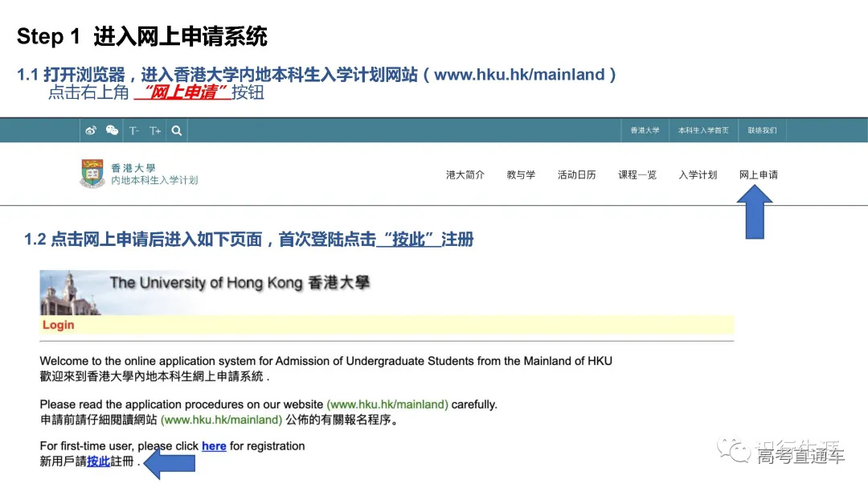Select the 课程一览 navigation item
The image size is (868, 488).
637,174
